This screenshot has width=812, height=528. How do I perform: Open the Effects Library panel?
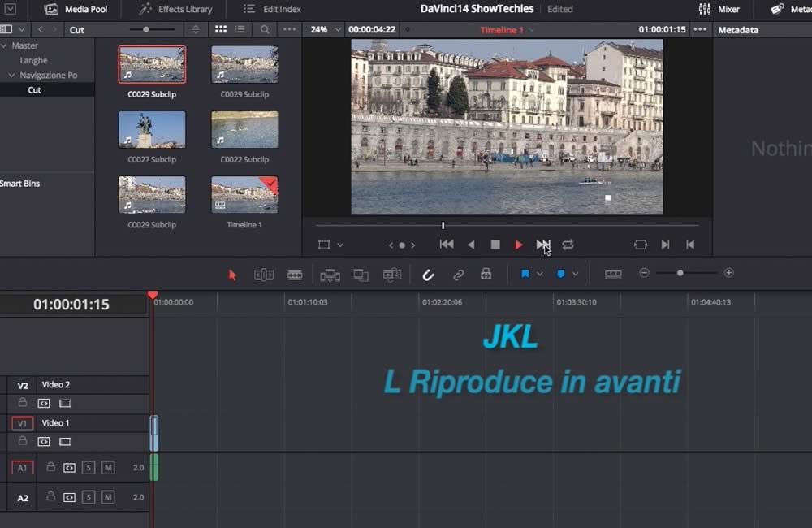pyautogui.click(x=175, y=9)
